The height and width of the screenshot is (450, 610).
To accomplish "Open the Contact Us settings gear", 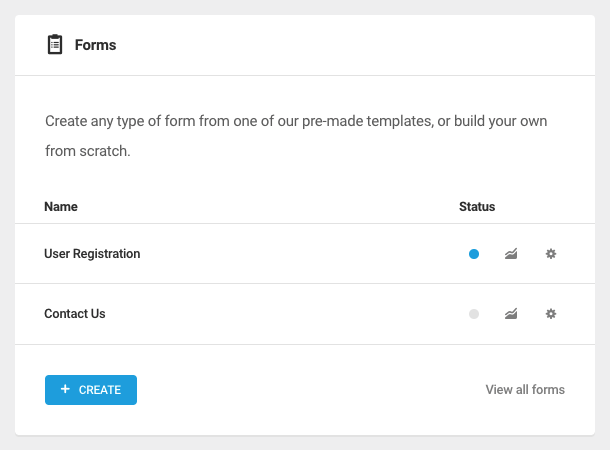I will (550, 313).
